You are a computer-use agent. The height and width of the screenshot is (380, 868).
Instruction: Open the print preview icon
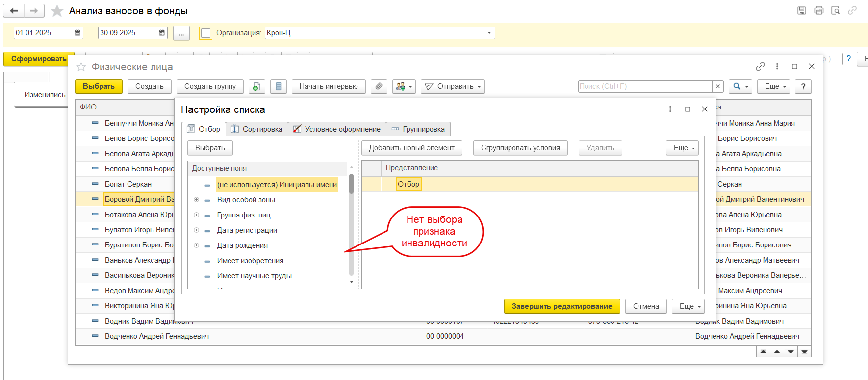click(836, 10)
